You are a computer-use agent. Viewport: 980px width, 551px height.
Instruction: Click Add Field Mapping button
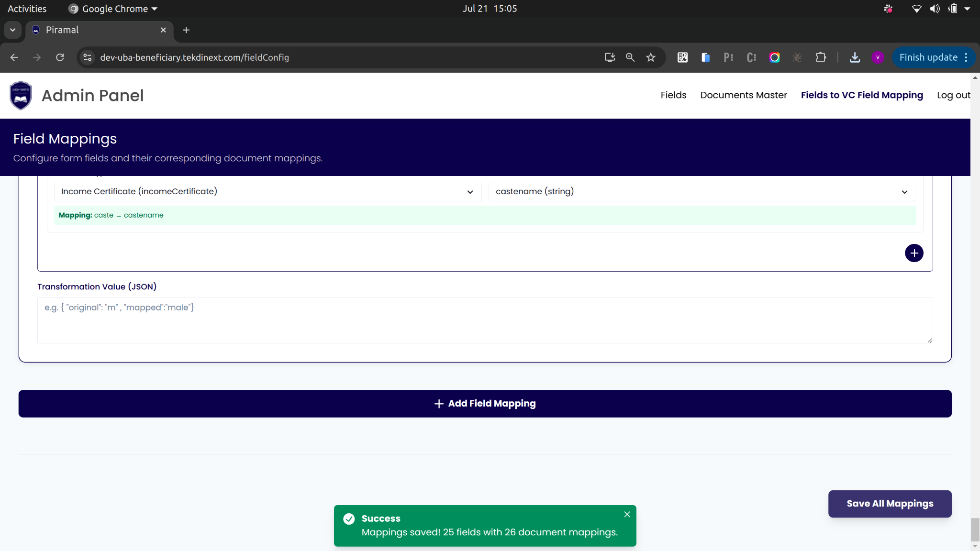[x=485, y=404]
